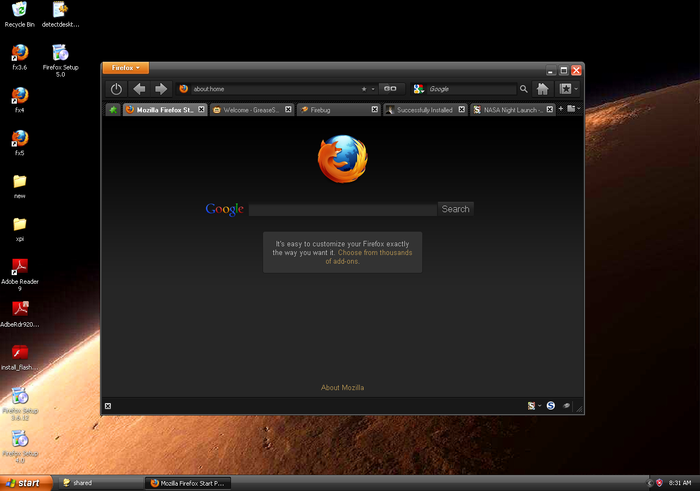Expand hidden tray icons with the arrow
Screen dimensions: 700x491
[x=650, y=483]
